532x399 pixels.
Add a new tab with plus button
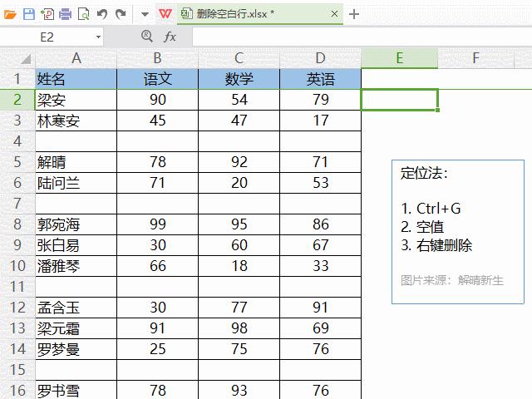click(x=354, y=14)
